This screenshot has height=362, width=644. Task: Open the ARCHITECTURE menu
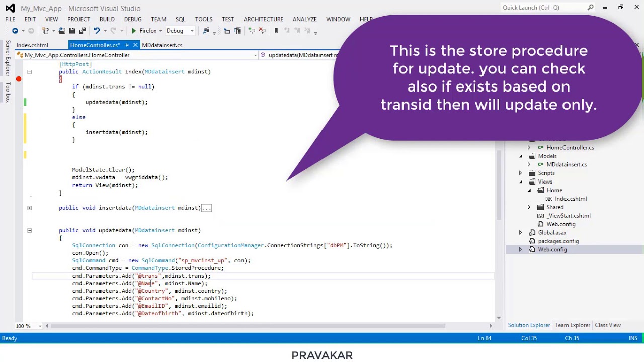263,19
